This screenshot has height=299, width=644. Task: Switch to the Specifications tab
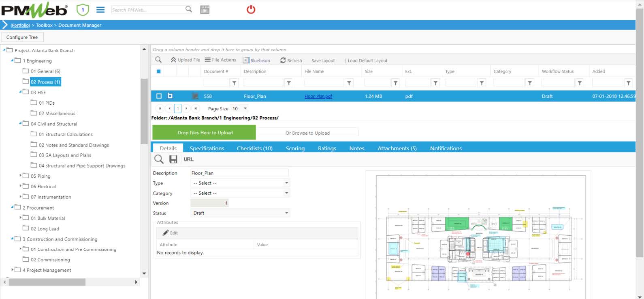(207, 148)
